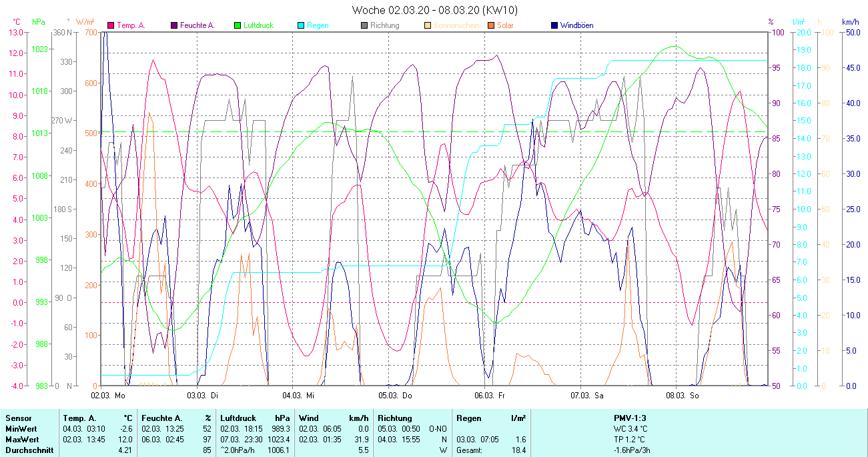868x457 pixels.
Task: Pick the tan Sonnenschein legend swatch
Action: click(428, 25)
